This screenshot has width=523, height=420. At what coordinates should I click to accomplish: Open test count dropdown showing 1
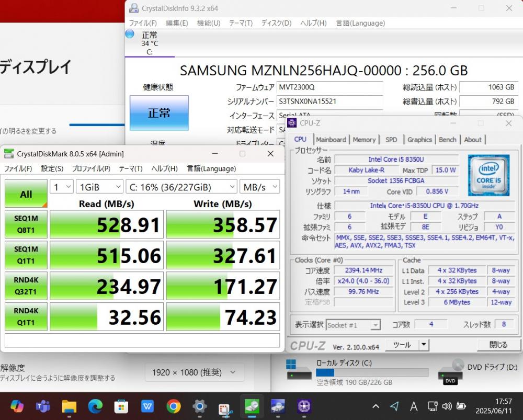(x=61, y=187)
